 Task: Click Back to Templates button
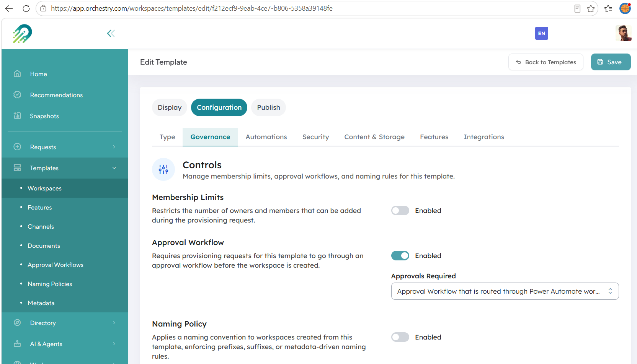tap(546, 62)
